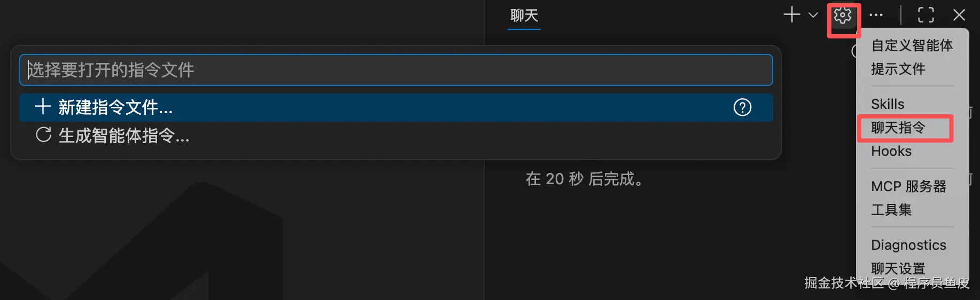This screenshot has height=300, width=980.
Task: Open the three-dots more actions menu
Action: click(876, 15)
